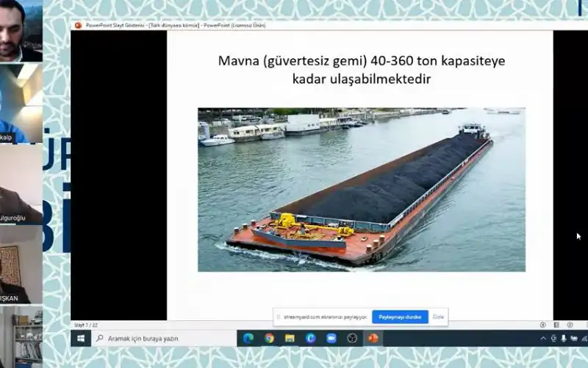Image resolution: width=588 pixels, height=368 pixels.
Task: Click the Windows Start button
Action: (81, 338)
